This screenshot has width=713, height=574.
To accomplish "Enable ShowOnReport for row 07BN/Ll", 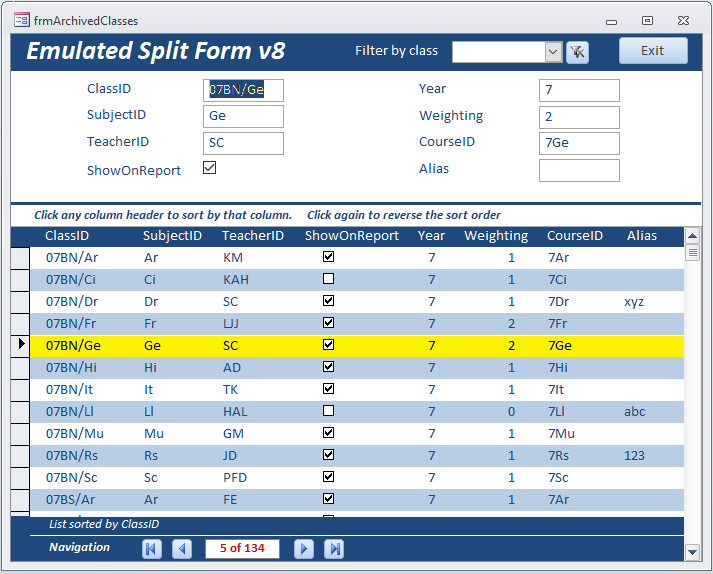I will click(328, 411).
